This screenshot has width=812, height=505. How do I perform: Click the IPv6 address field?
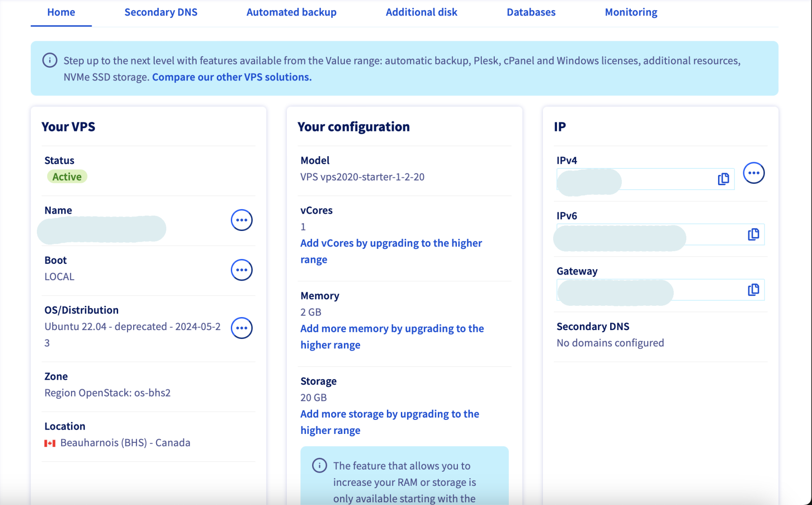[660, 235]
